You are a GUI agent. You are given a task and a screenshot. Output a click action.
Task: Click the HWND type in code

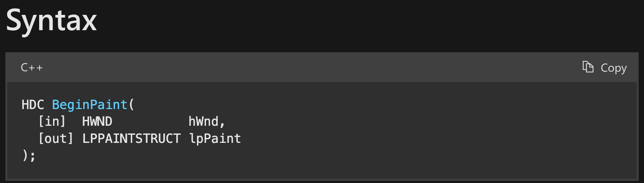[97, 122]
